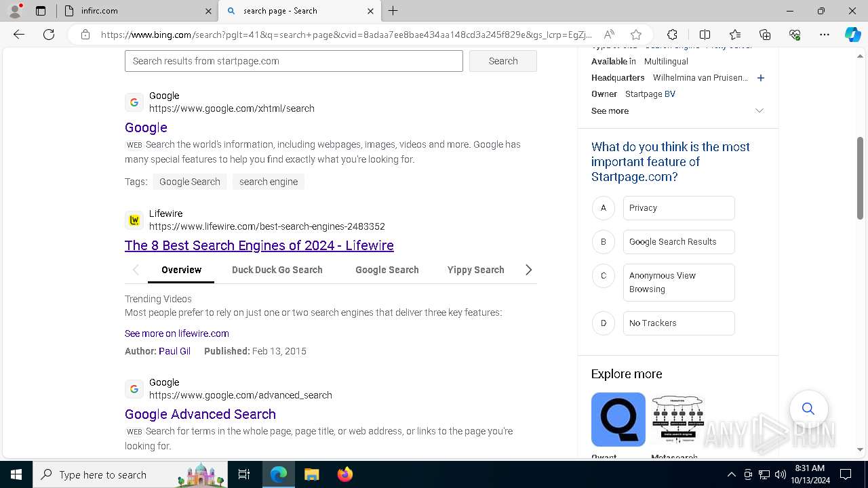Switch to the infirc.com tab
The height and width of the screenshot is (488, 868).
(x=138, y=11)
